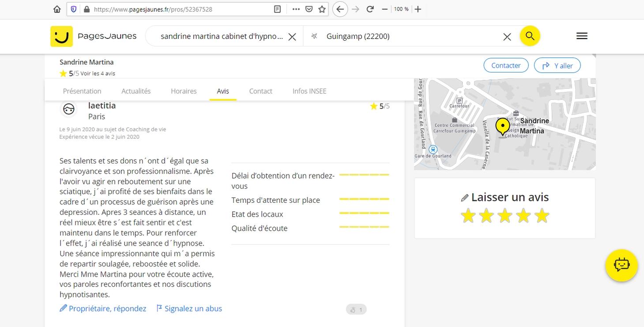The width and height of the screenshot is (644, 327).
Task: Click the browser URL address field
Action: pyautogui.click(x=181, y=9)
